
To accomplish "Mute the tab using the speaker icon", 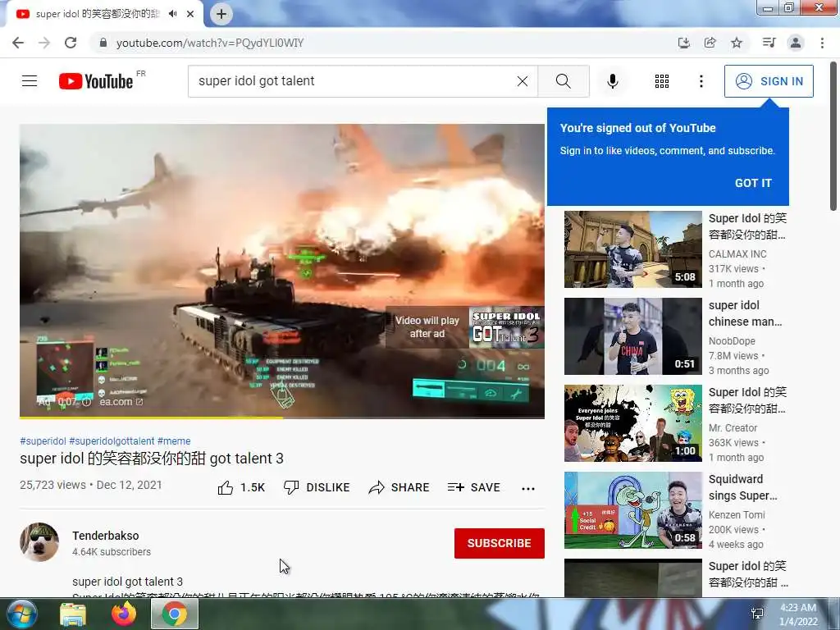I will [172, 14].
